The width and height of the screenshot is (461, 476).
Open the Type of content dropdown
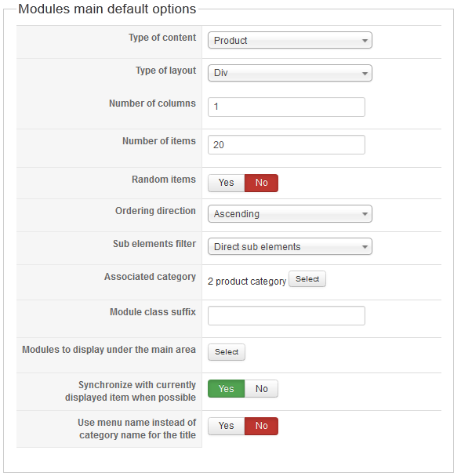pos(289,40)
